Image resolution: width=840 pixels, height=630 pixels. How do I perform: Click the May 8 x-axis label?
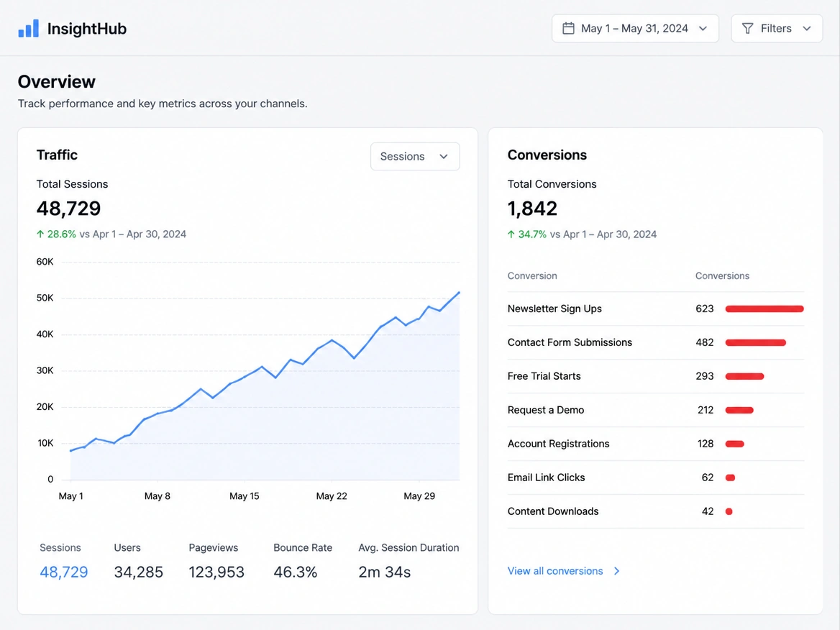(157, 496)
